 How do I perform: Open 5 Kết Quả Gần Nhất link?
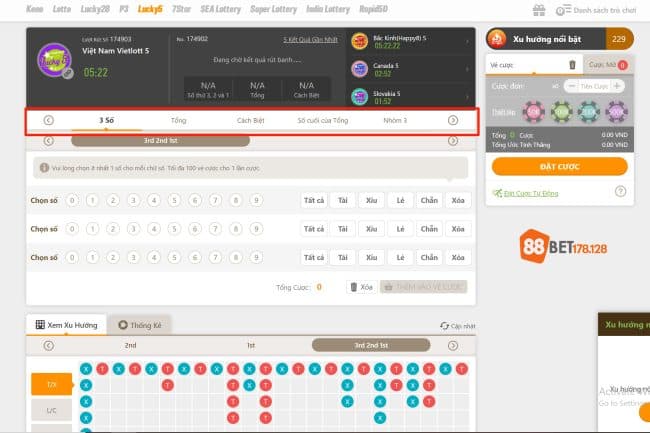(310, 40)
